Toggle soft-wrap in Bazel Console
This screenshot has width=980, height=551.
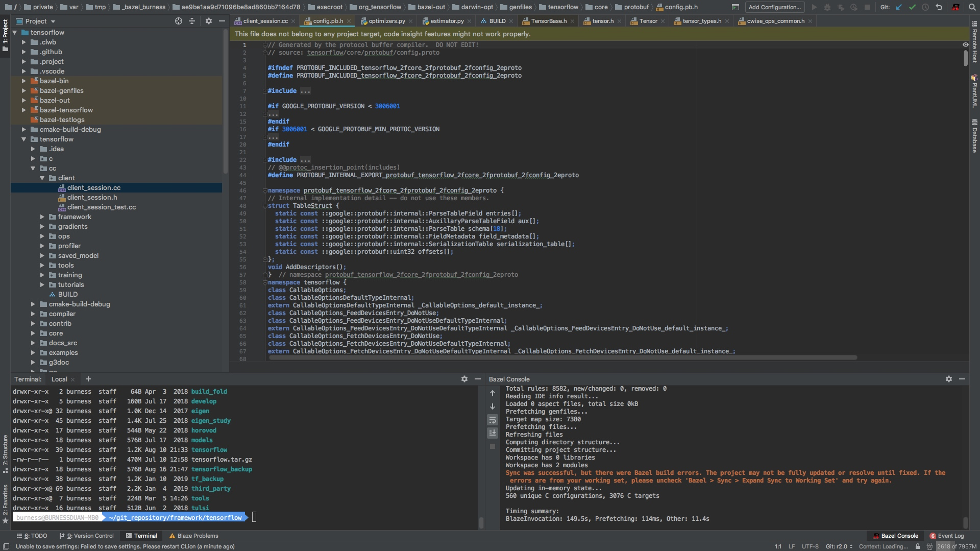[x=493, y=420]
